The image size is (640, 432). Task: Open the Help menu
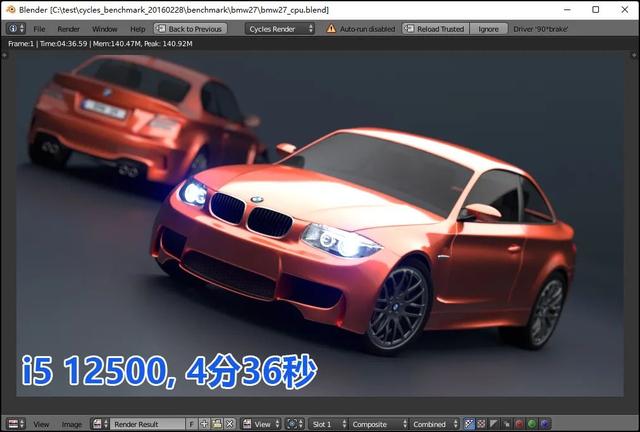pos(138,29)
